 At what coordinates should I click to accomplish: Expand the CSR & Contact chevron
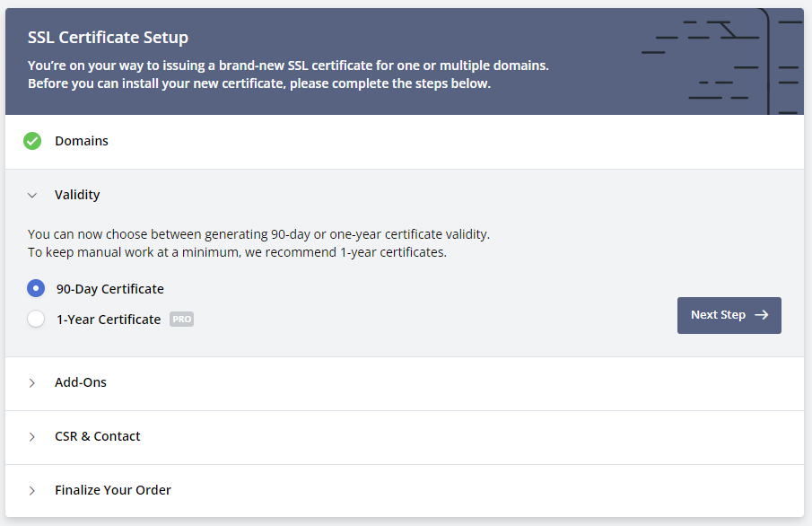coord(32,437)
